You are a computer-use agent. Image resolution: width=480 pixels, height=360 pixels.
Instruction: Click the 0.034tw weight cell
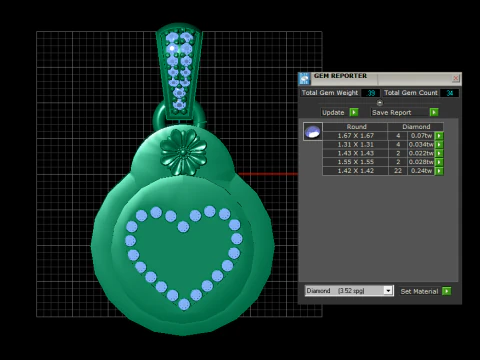pos(421,145)
